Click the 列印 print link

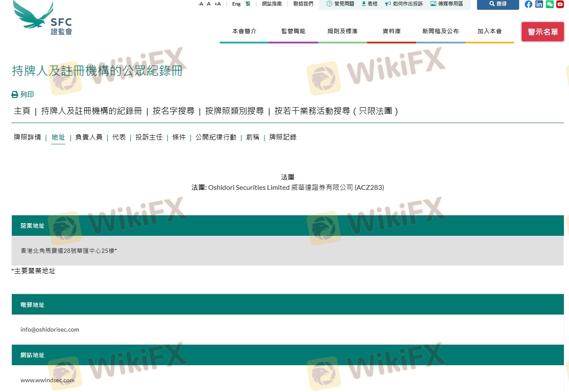point(23,94)
